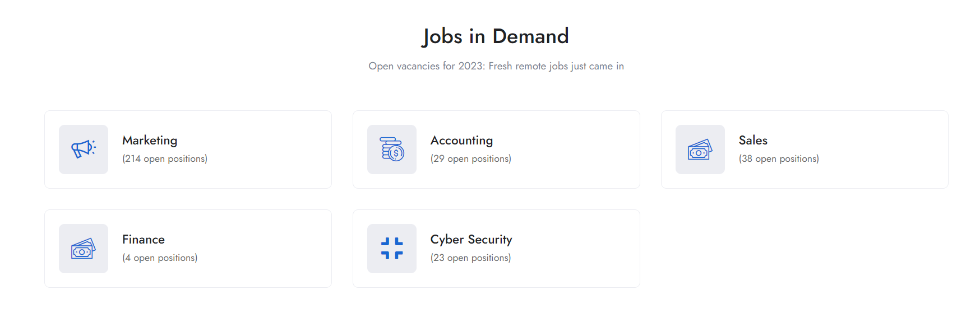Click the 23 open positions text
The width and height of the screenshot is (980, 332).
point(470,258)
